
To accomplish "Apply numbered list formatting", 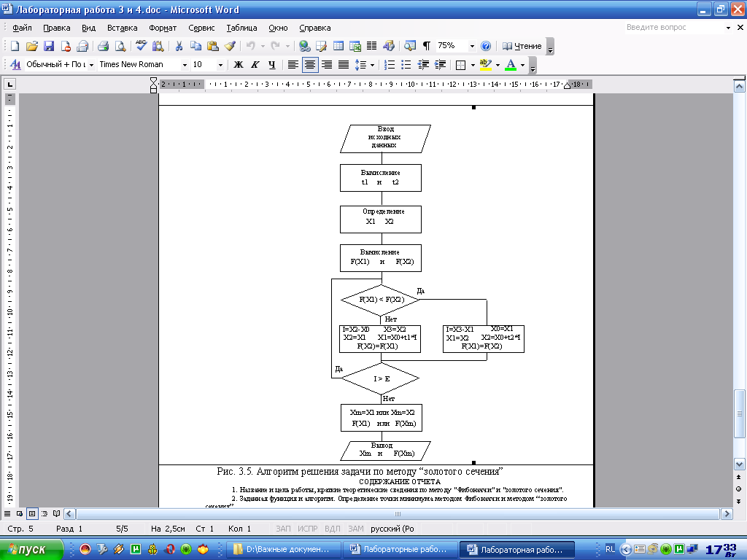I will 390,64.
